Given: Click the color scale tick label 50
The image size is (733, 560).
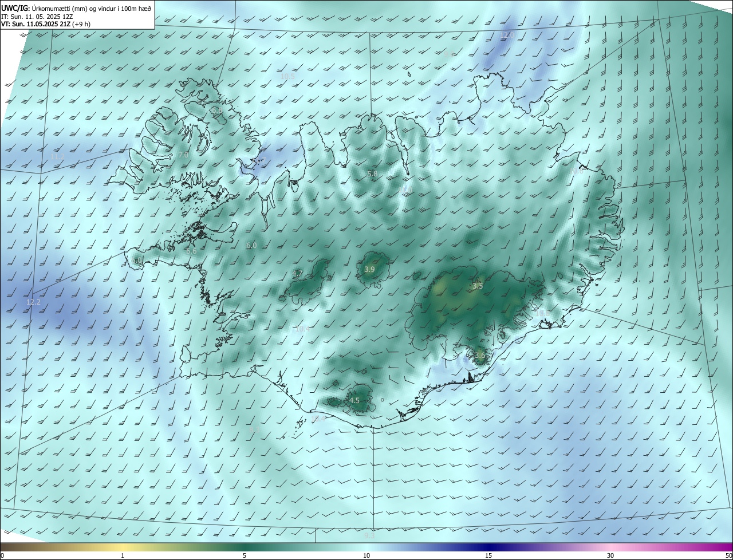Looking at the screenshot, I should click(x=728, y=555).
